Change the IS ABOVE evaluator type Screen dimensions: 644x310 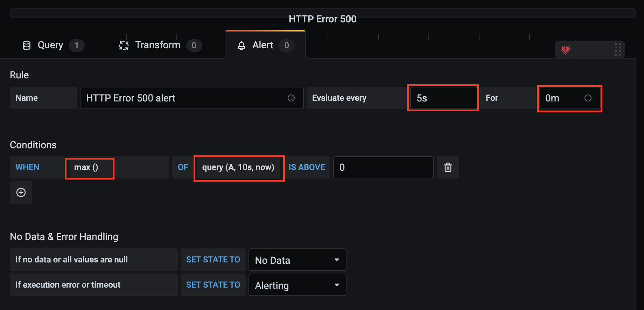pos(307,167)
